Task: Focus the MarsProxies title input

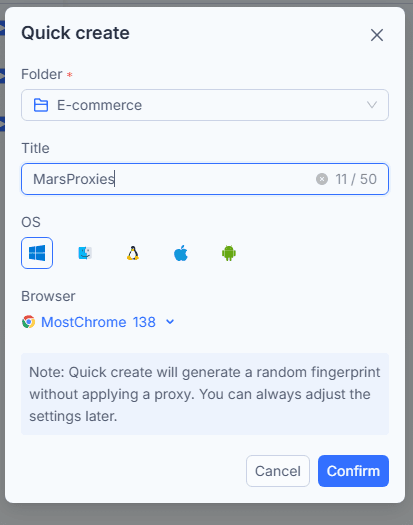Action: 205,179
